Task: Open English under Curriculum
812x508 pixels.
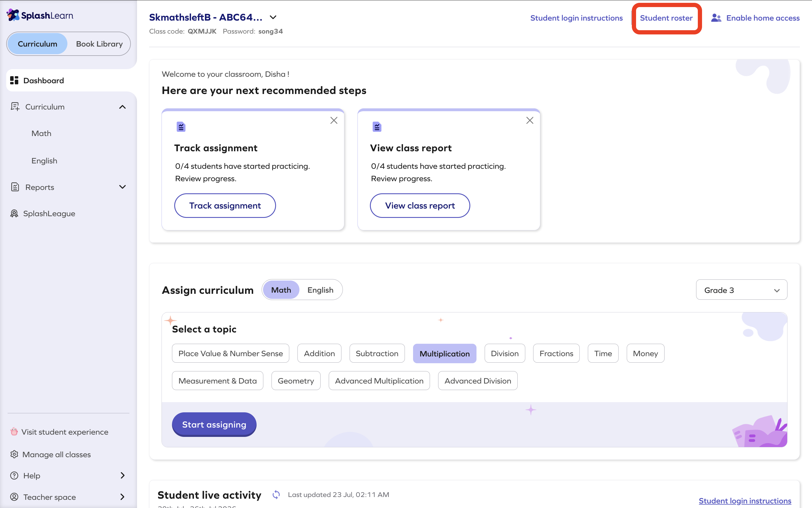Action: 44,161
